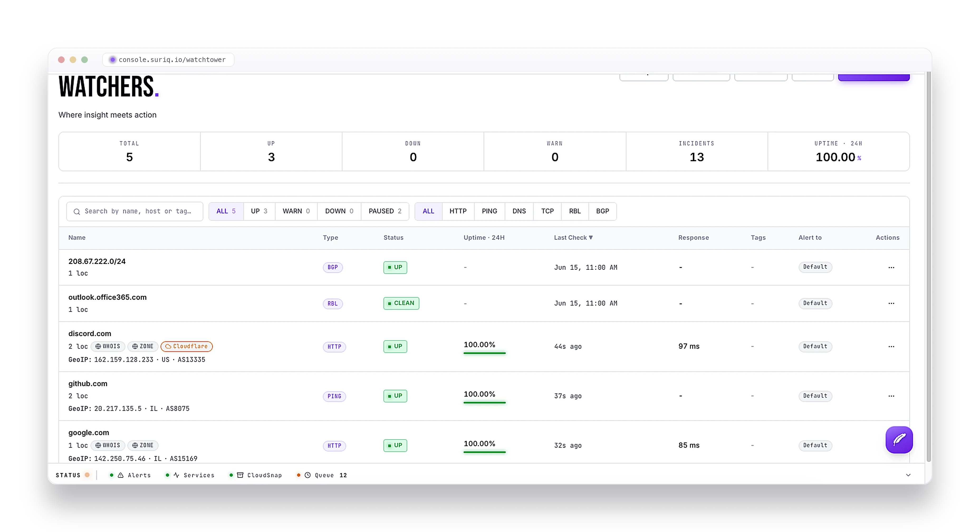Focus the search by name field

click(x=135, y=211)
